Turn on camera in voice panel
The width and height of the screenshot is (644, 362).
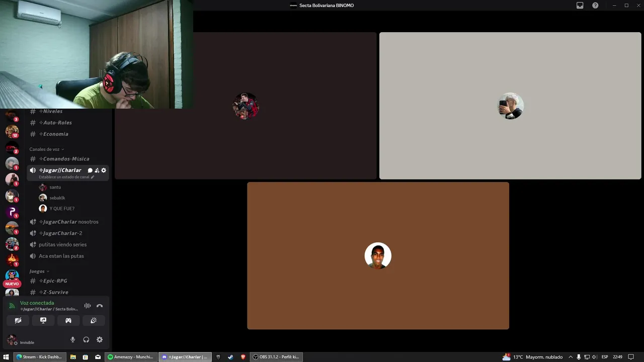click(18, 320)
